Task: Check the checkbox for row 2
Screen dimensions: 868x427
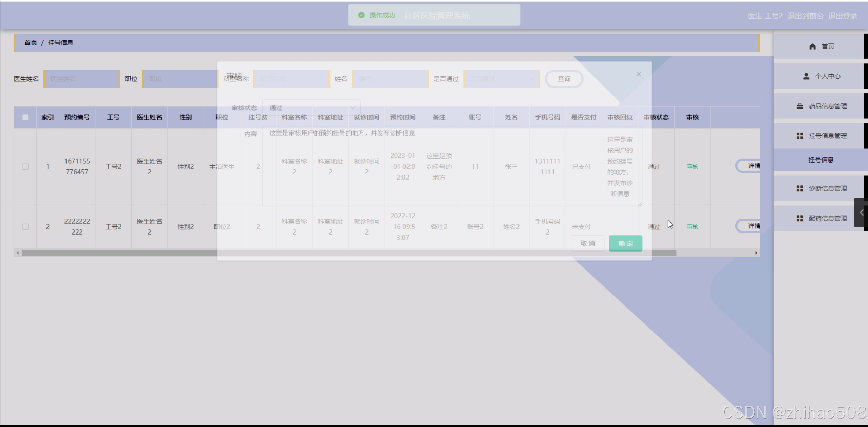Action: pyautogui.click(x=25, y=227)
